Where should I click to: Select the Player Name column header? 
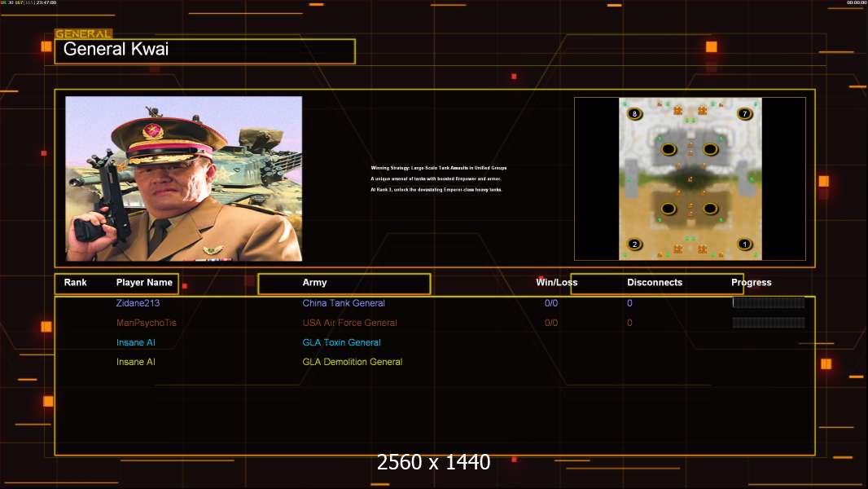pos(144,283)
